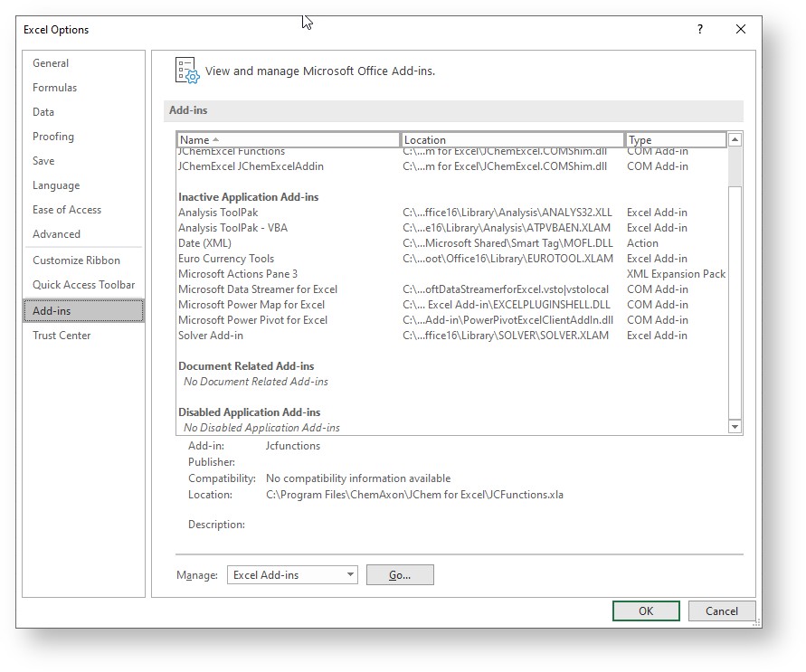Switch to the General category
This screenshot has height=672, width=806.
pos(51,63)
